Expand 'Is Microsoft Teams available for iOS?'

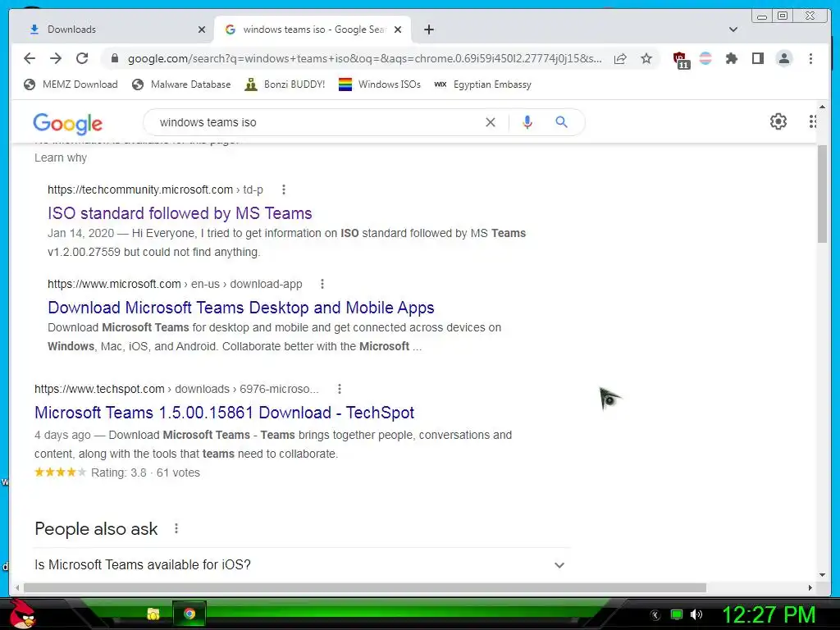pos(302,564)
